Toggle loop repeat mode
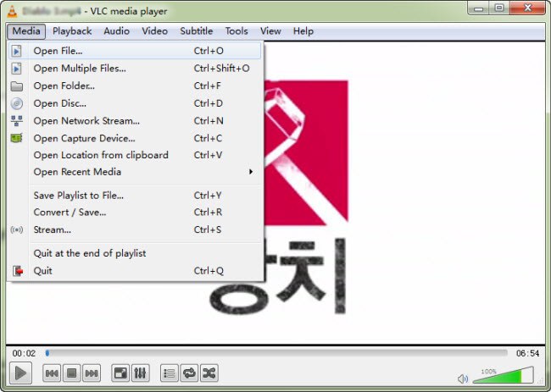Screen dimensions: 551x392 [x=189, y=373]
